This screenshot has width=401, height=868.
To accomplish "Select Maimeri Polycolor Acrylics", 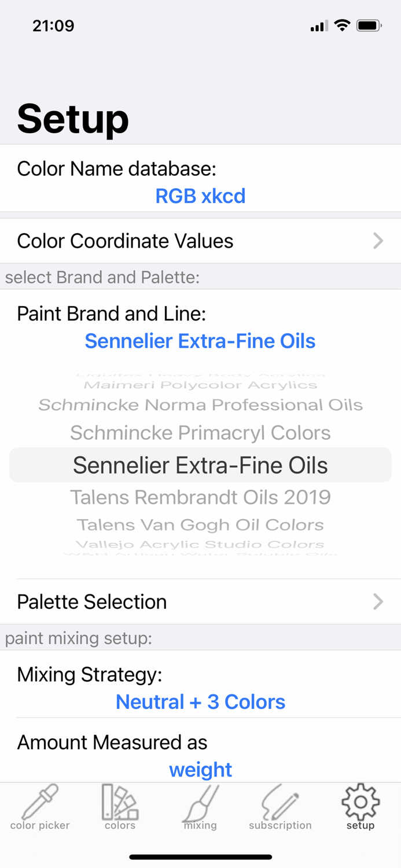I will (x=200, y=384).
